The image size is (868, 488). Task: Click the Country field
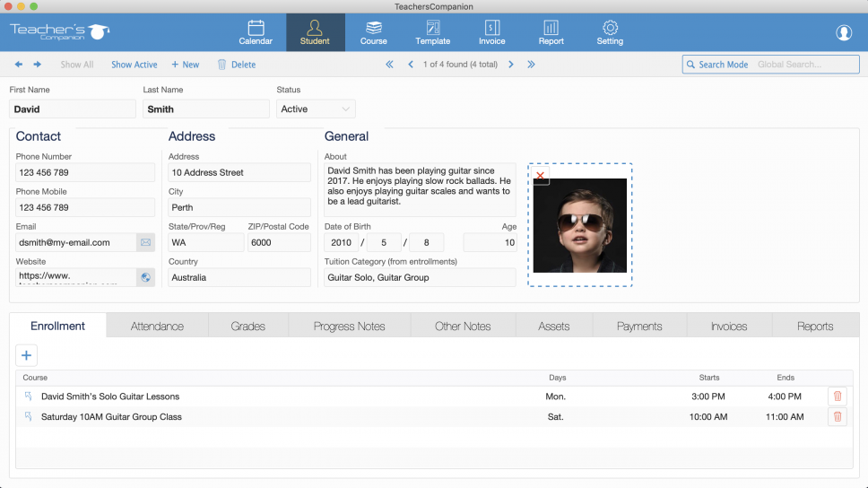coord(239,277)
